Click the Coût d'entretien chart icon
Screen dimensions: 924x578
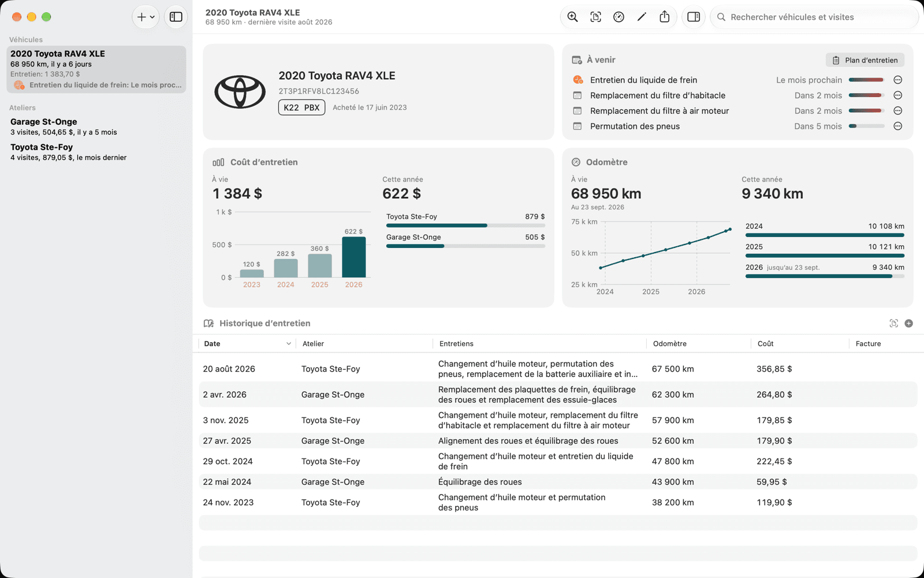[x=218, y=162]
